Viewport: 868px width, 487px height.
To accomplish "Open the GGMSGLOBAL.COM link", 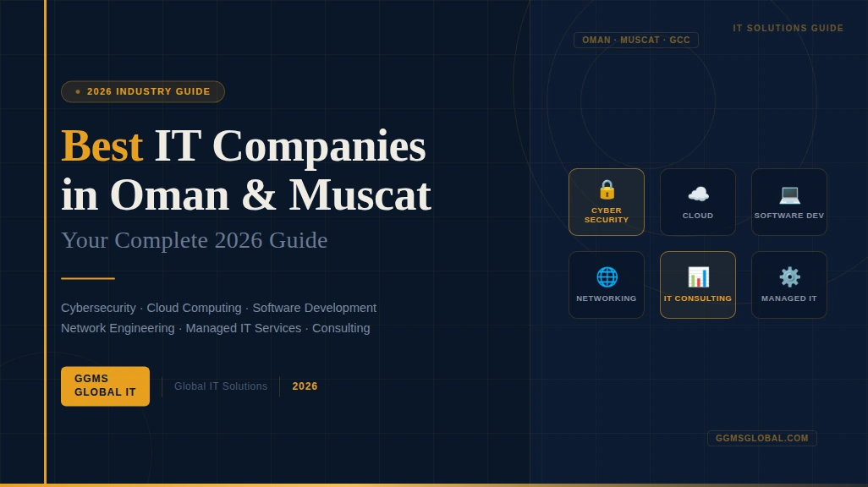I will coord(762,438).
